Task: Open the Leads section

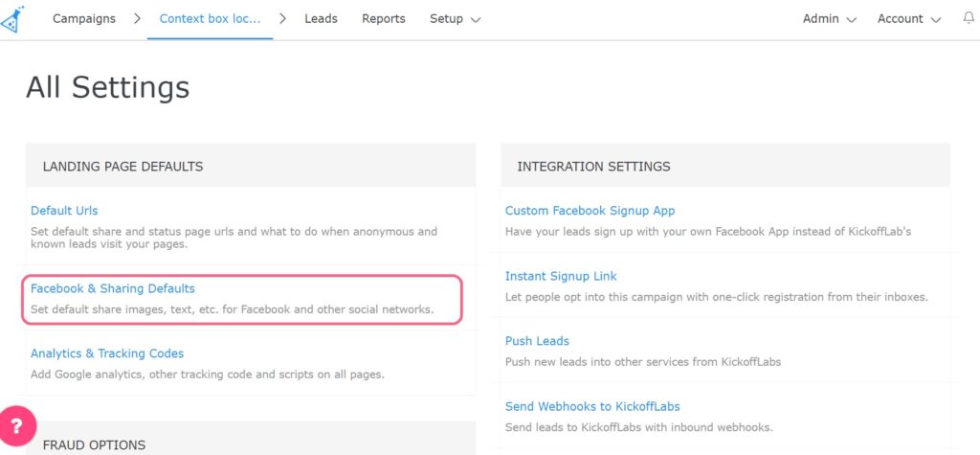Action: pos(322,19)
